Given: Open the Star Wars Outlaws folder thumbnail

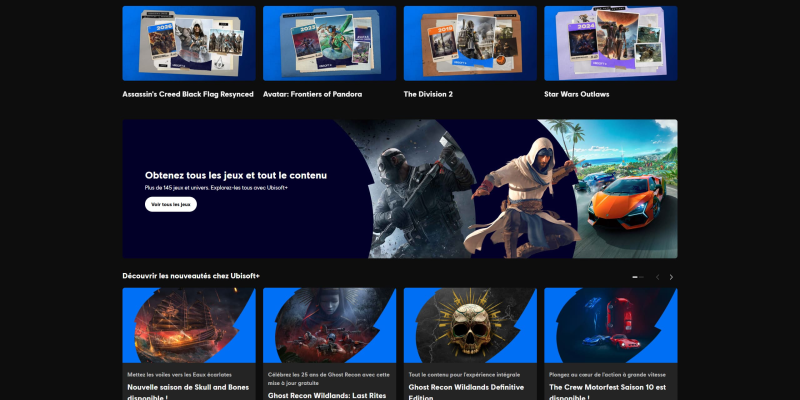Looking at the screenshot, I should click(611, 43).
